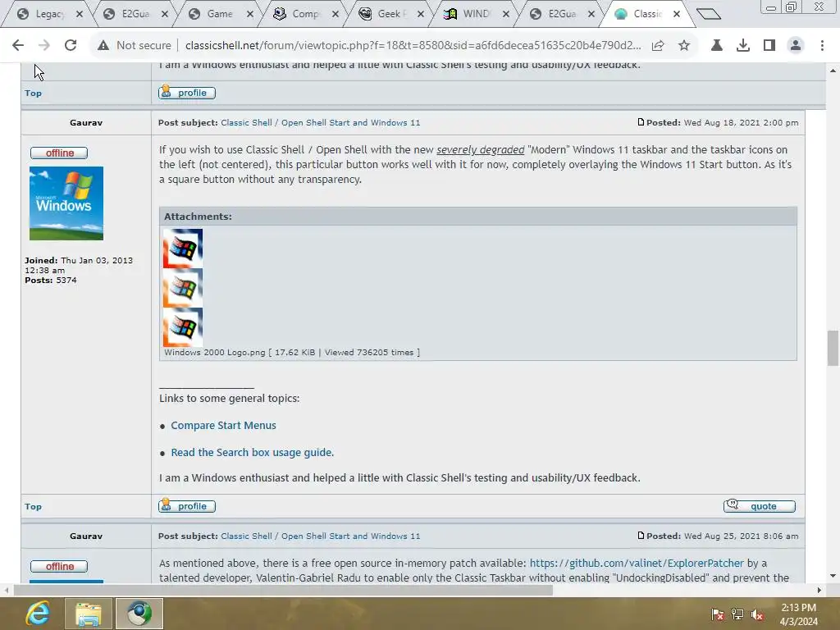The width and height of the screenshot is (840, 630).
Task: Click the post icon beside Aug 18 date
Action: 641,122
